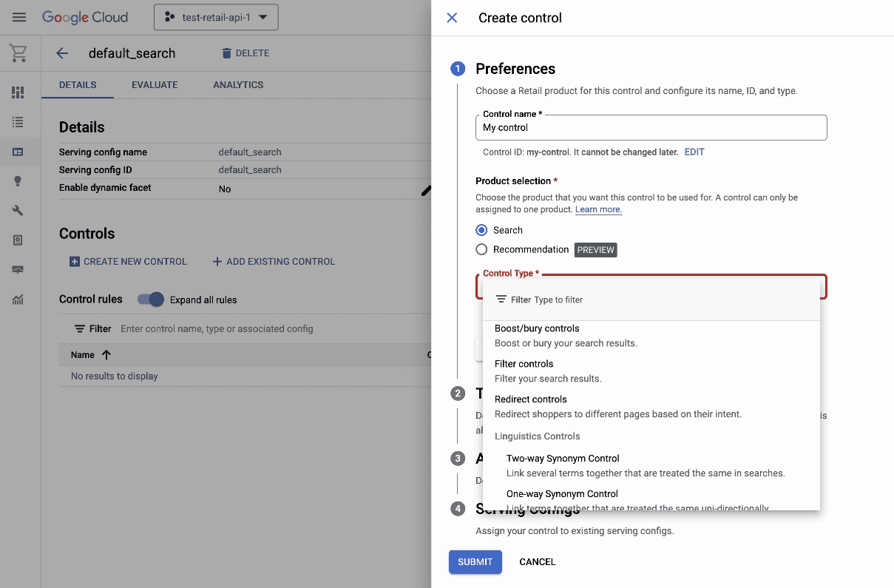Viewport: 894px width, 588px height.
Task: Click the Linguistics Controls group label
Action: click(538, 436)
